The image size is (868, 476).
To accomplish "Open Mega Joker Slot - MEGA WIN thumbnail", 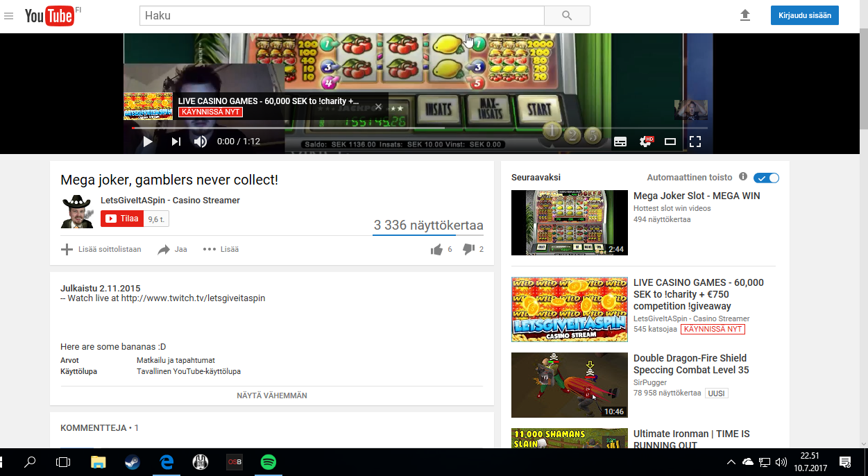I will tap(570, 223).
